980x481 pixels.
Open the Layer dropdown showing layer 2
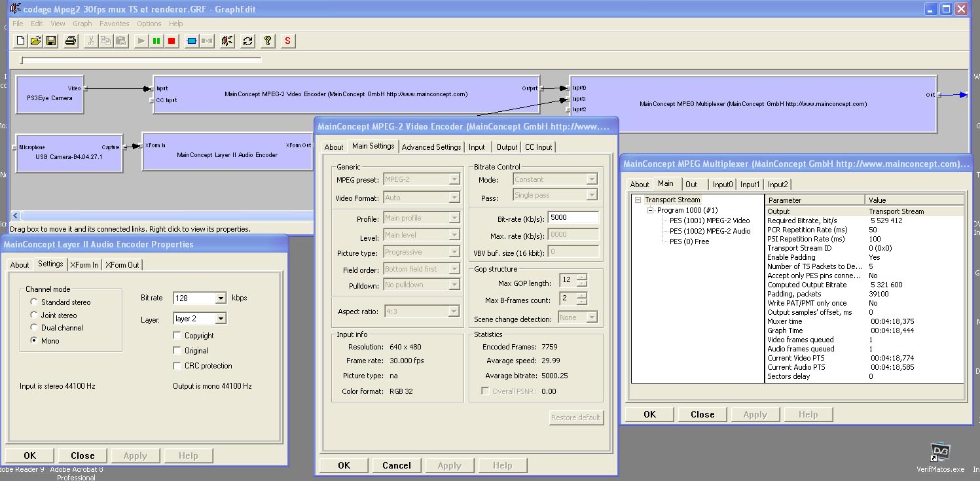pos(221,319)
